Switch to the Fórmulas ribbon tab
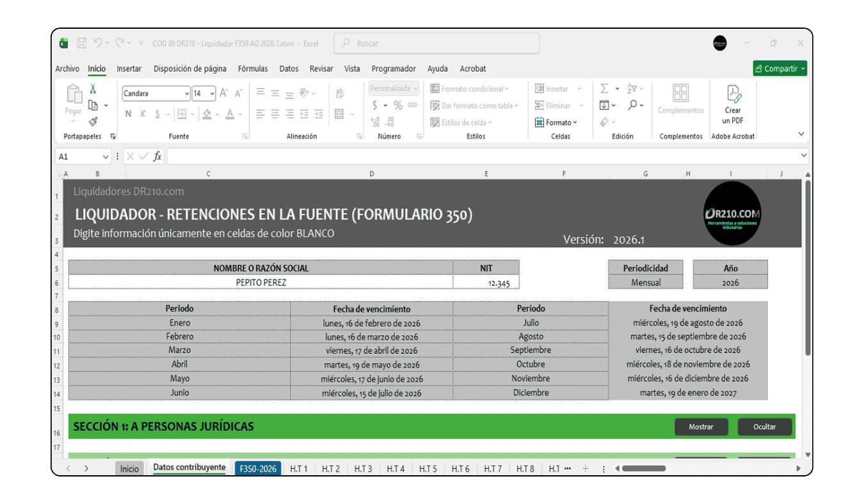This screenshot has width=864, height=504. (253, 68)
